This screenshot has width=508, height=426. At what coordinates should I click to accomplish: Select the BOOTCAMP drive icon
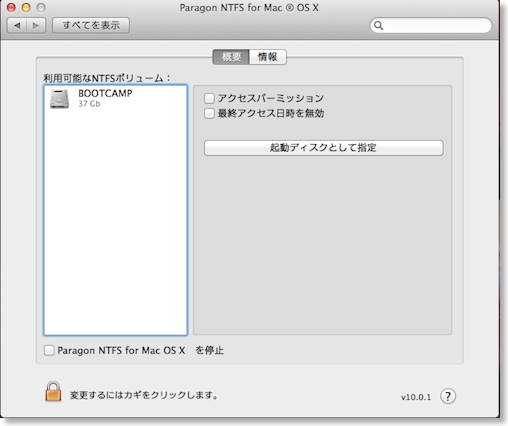pyautogui.click(x=60, y=99)
